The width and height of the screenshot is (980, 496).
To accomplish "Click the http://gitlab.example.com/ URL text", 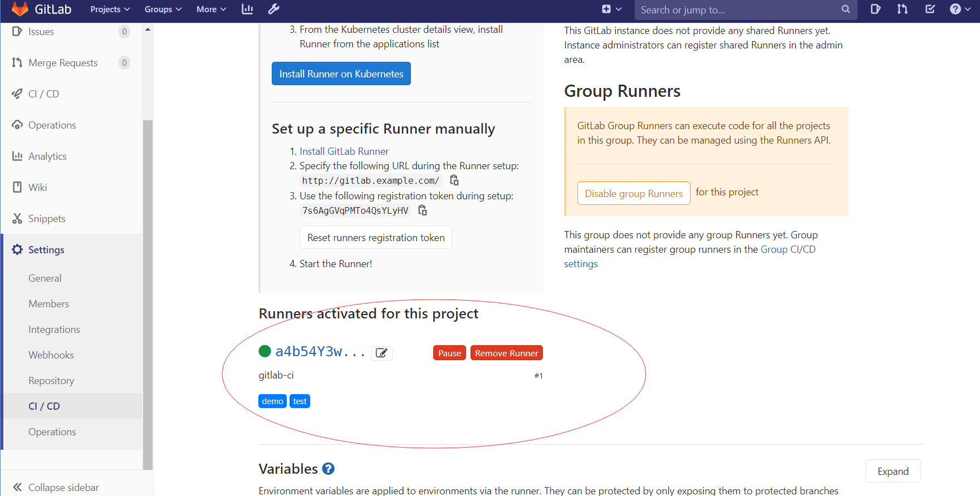I will point(371,180).
